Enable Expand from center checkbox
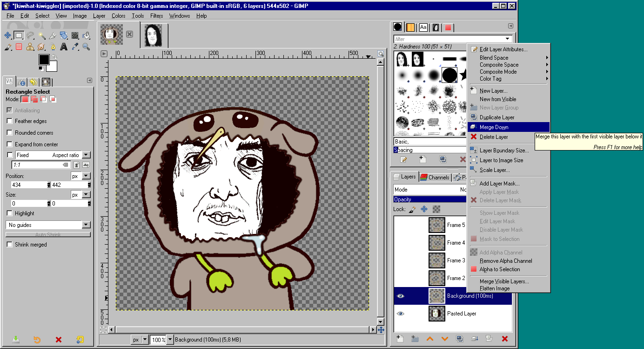Viewport: 644px width, 349px height. (9, 144)
